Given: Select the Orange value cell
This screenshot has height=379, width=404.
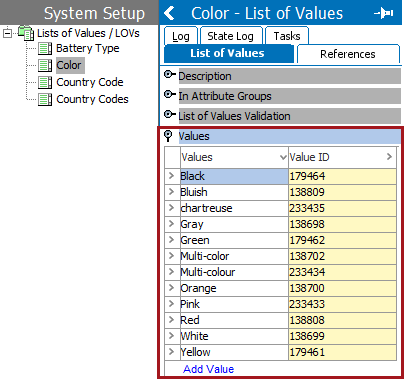Looking at the screenshot, I should point(234,288).
